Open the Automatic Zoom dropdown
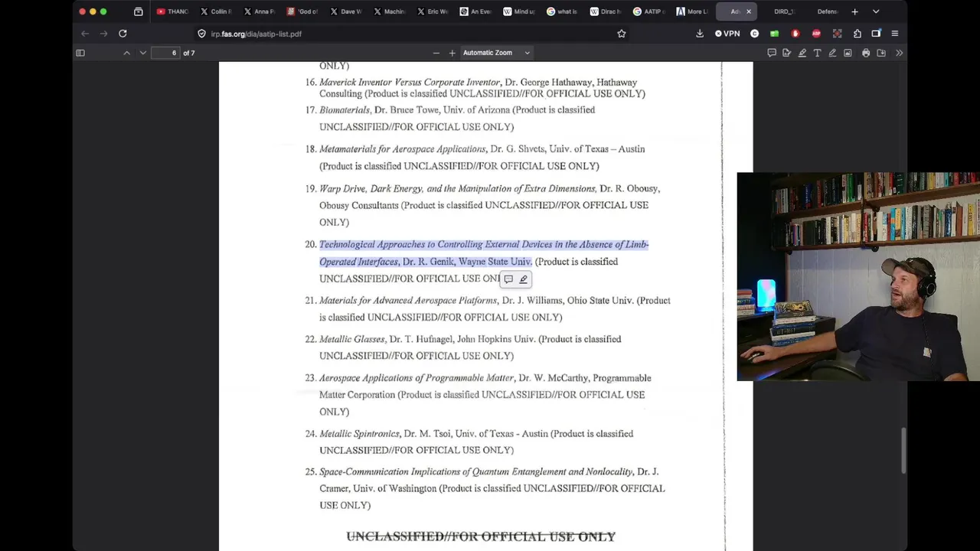 click(495, 53)
